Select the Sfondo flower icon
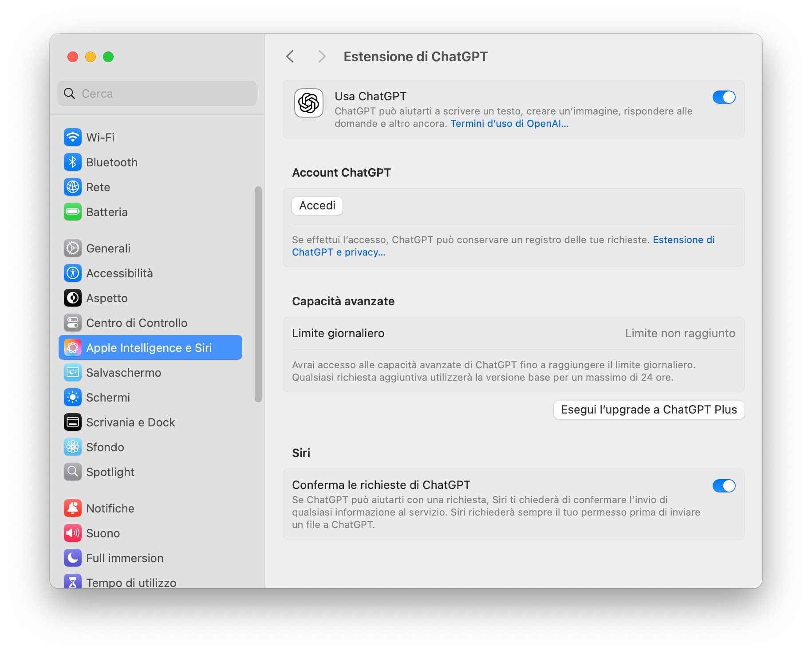The height and width of the screenshot is (654, 812). [73, 447]
